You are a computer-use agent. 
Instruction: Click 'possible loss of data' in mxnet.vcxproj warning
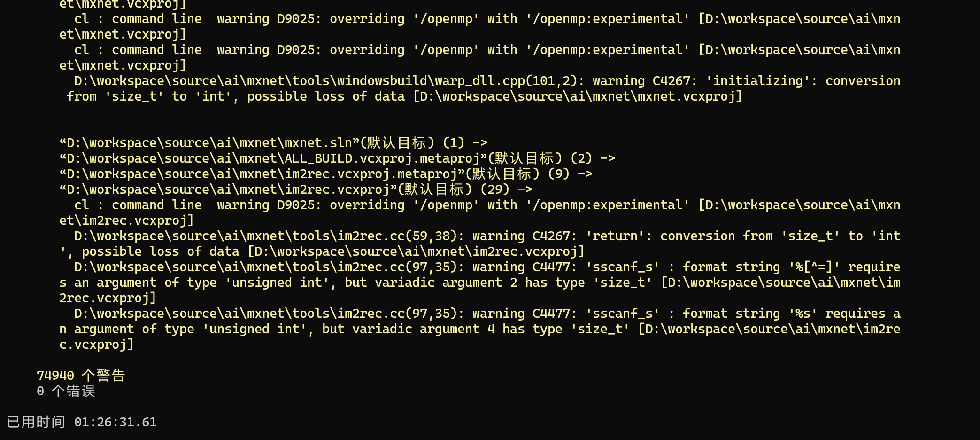326,96
